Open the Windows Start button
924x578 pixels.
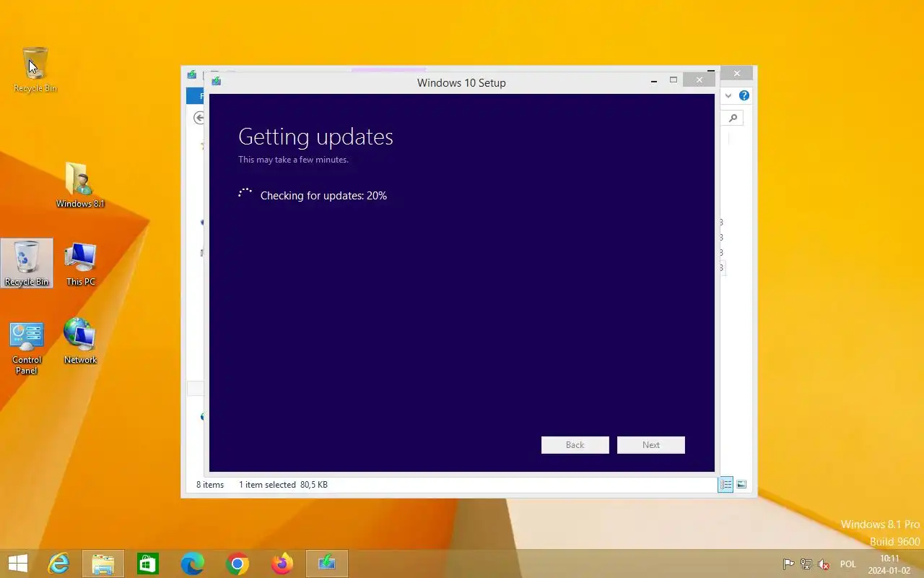tap(17, 564)
